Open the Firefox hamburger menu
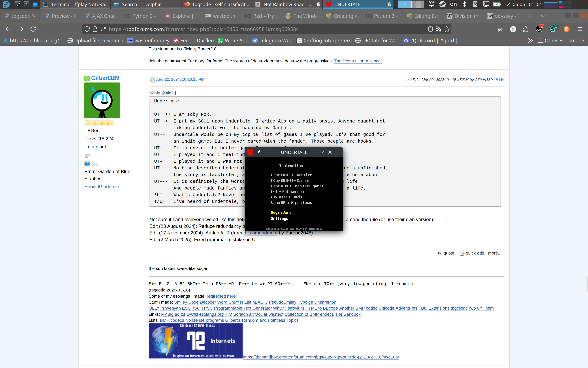The image size is (588, 368). [x=580, y=29]
